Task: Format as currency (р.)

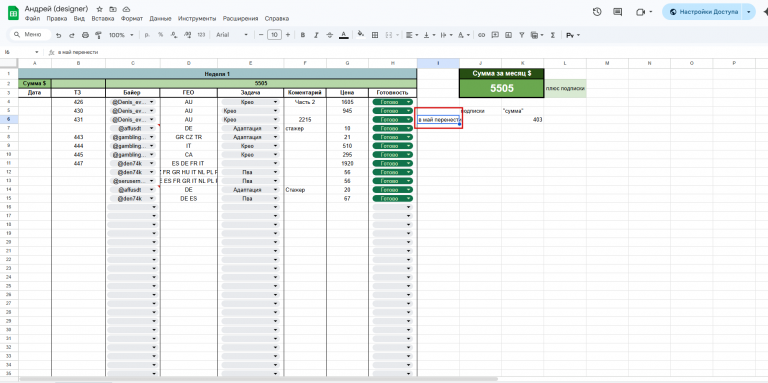Action: point(147,35)
